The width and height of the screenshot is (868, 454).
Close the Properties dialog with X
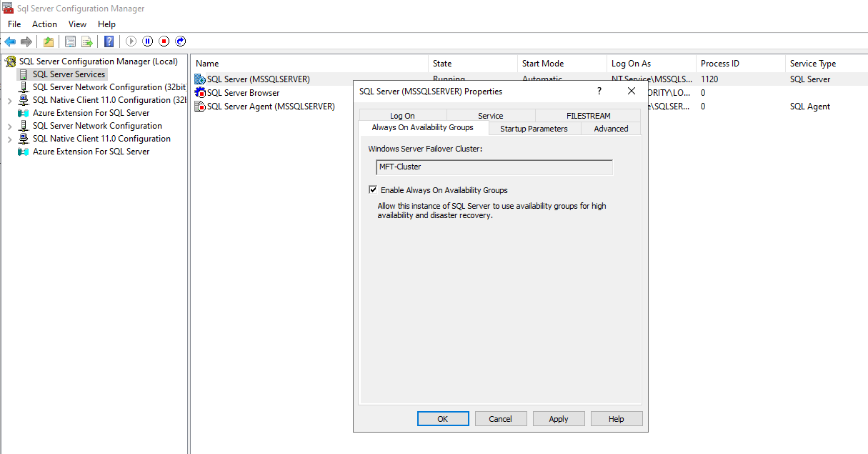tap(631, 91)
